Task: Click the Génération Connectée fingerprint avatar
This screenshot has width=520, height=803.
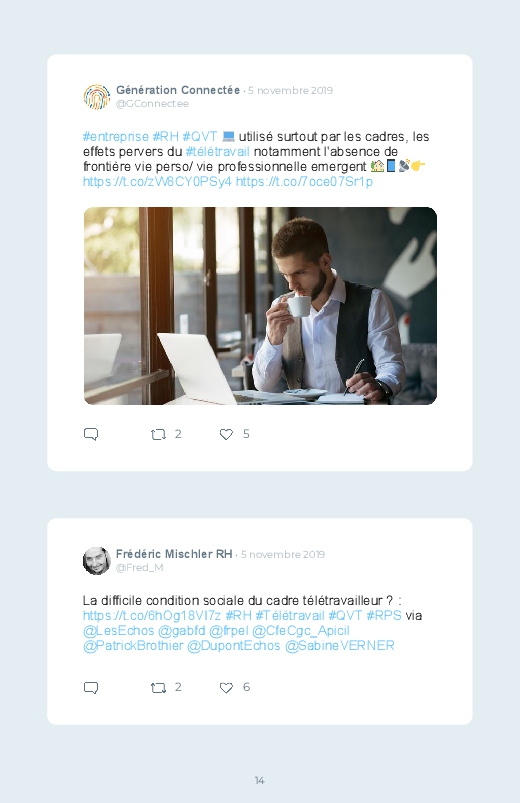Action: (x=97, y=97)
